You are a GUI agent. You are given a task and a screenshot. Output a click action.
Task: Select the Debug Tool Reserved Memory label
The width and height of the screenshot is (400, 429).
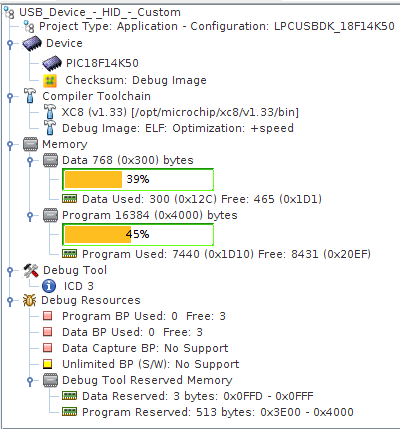click(x=147, y=380)
